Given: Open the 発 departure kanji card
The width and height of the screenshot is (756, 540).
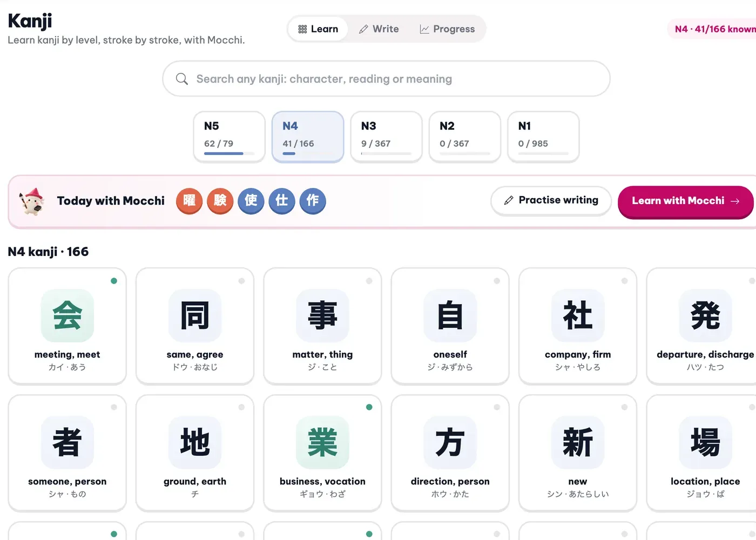Looking at the screenshot, I should (701, 326).
